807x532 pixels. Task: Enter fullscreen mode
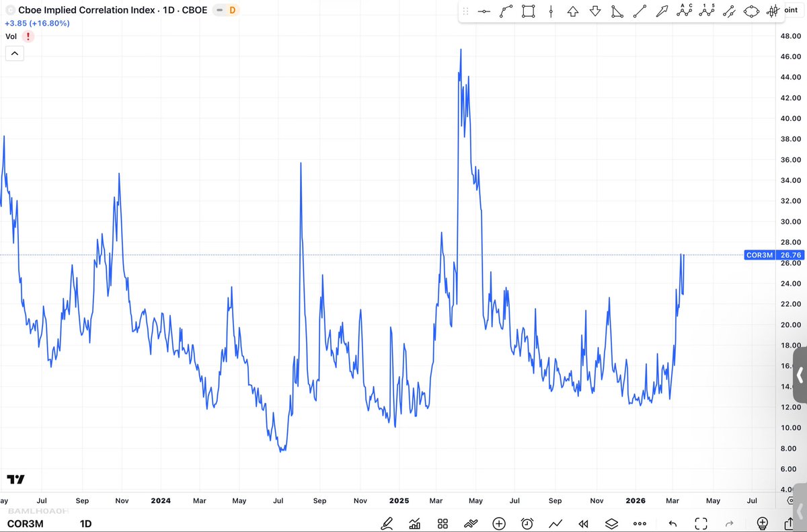pos(701,523)
